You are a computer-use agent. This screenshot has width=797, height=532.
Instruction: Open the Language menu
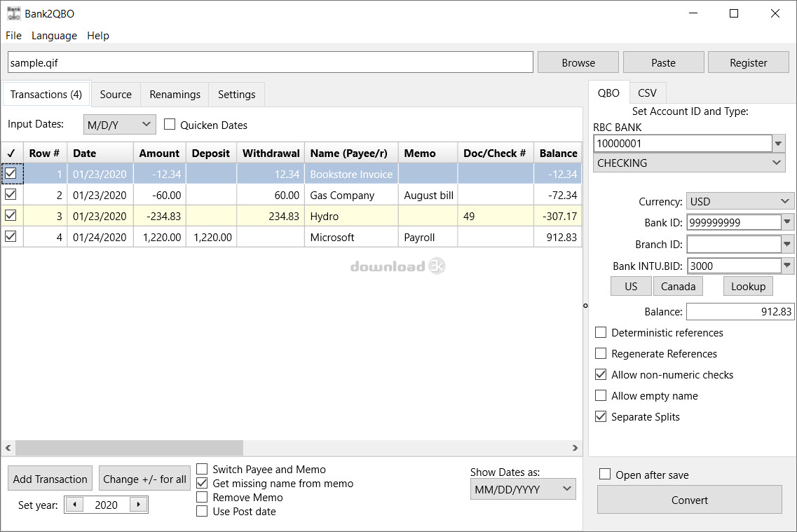[x=54, y=36]
